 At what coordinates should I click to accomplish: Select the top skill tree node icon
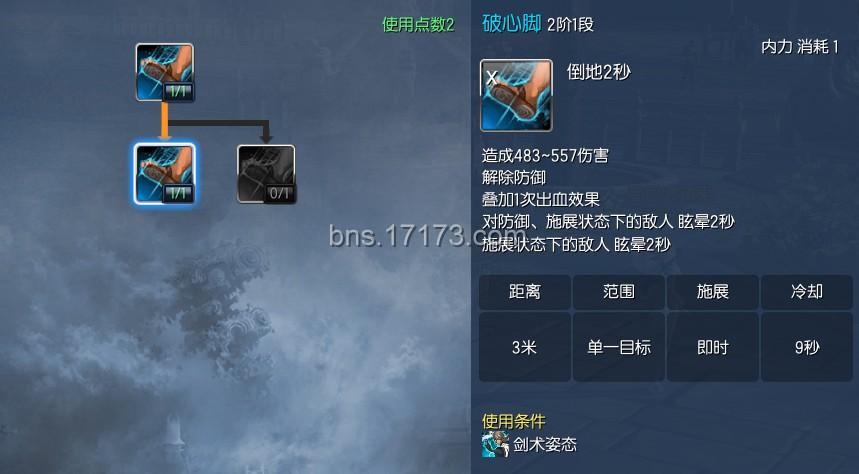164,72
